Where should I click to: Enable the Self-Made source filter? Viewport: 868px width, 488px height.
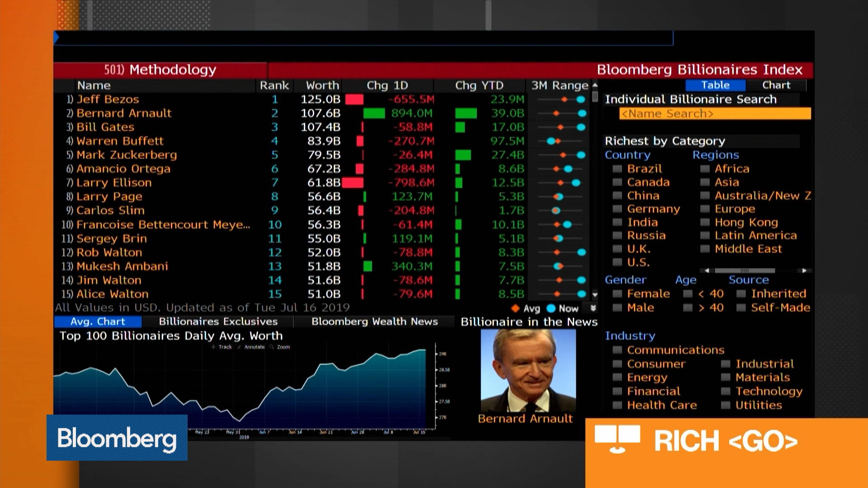point(741,308)
